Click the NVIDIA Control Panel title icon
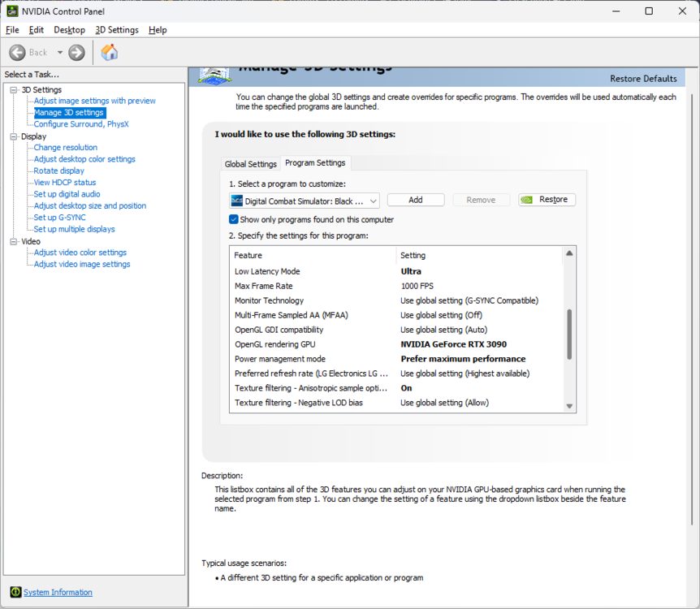The height and width of the screenshot is (609, 700). coord(12,11)
